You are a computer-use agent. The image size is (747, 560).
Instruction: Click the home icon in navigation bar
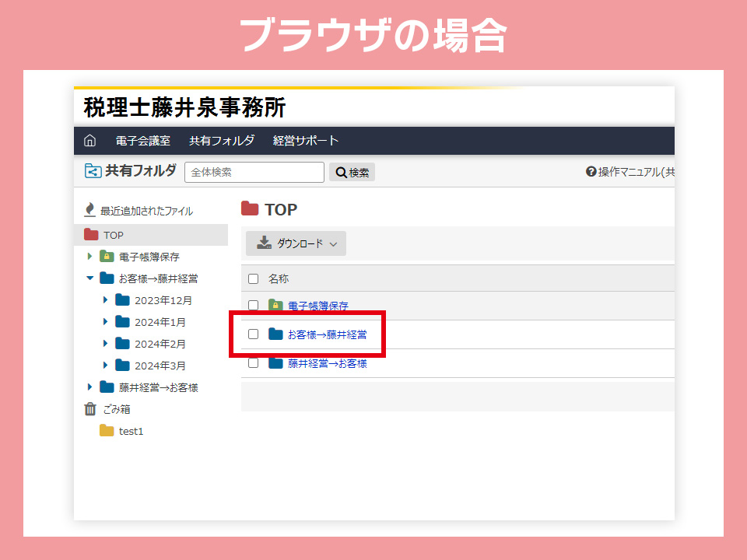pyautogui.click(x=90, y=141)
